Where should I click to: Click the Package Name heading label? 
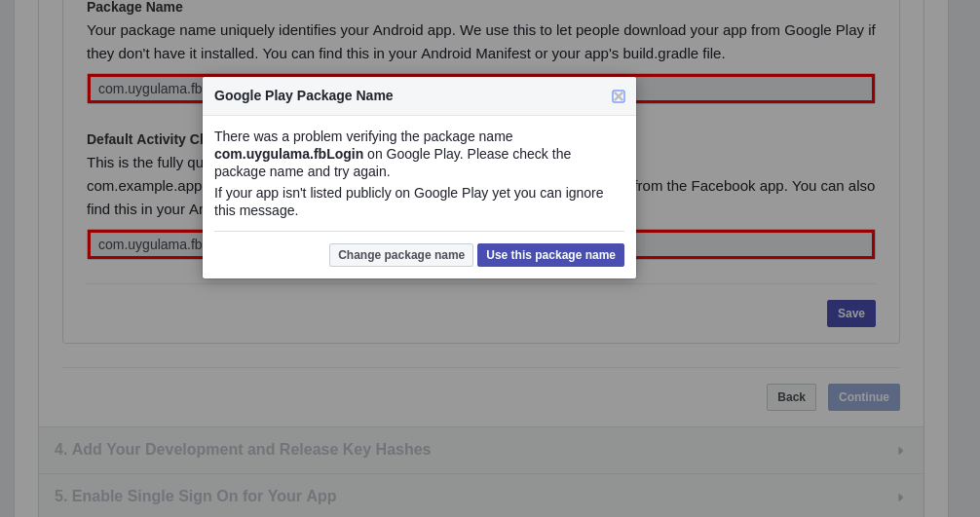click(134, 7)
